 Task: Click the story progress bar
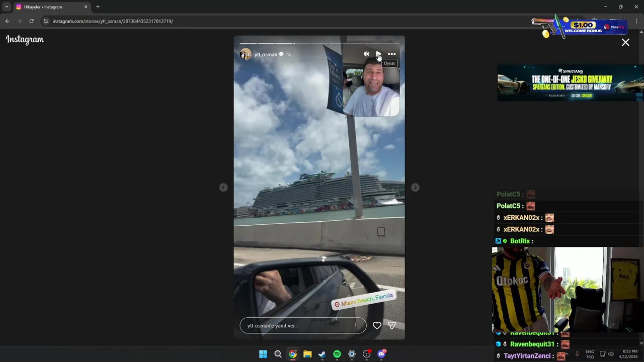tap(319, 43)
